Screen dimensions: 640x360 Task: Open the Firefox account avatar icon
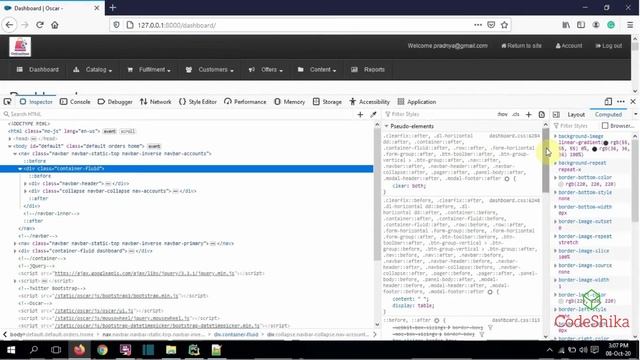(x=596, y=25)
